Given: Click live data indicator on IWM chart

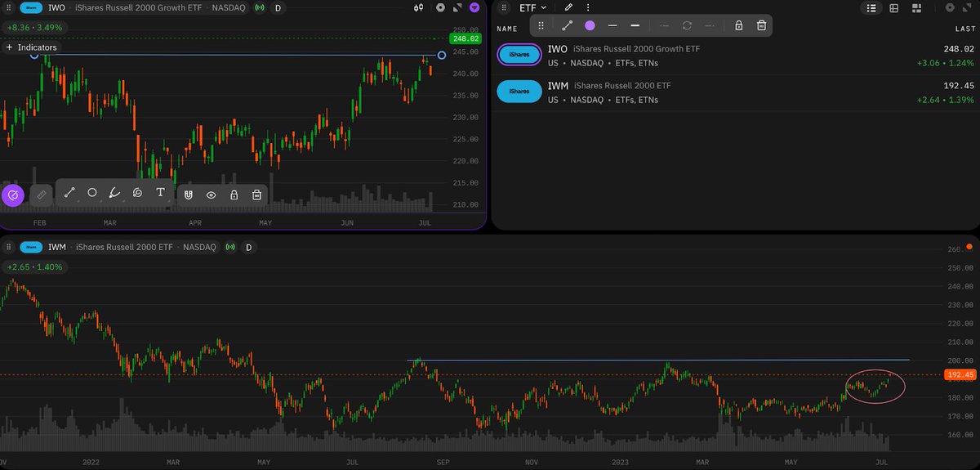Looking at the screenshot, I should (x=232, y=247).
